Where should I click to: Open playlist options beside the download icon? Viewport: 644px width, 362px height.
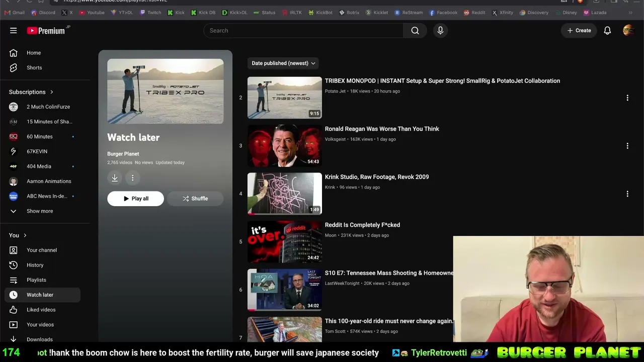132,177
